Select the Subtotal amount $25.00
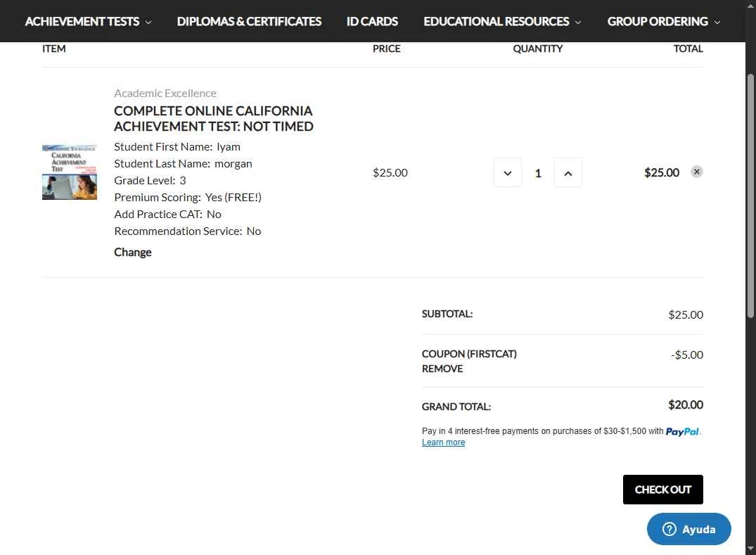This screenshot has height=555, width=756. coord(686,315)
